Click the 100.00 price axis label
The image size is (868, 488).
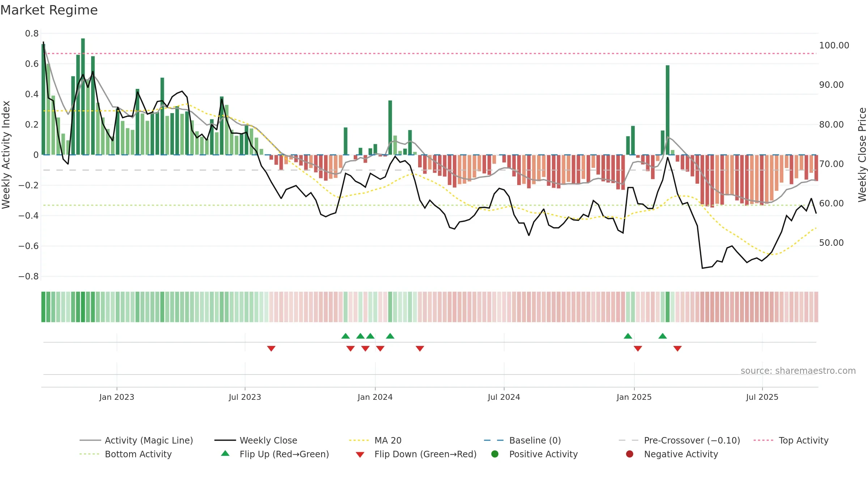click(834, 46)
